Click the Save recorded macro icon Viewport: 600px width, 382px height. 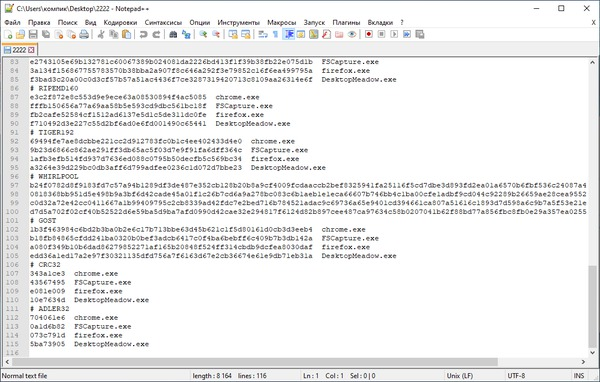[x=420, y=34]
